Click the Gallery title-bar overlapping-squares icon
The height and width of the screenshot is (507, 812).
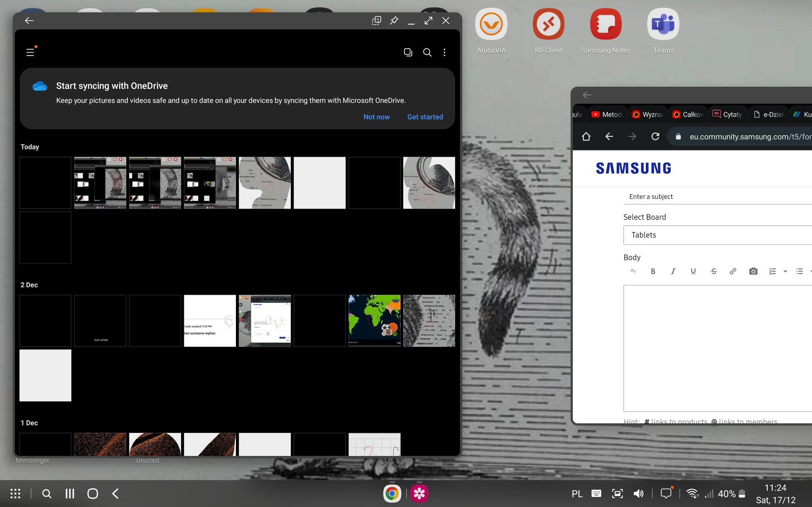tap(376, 21)
